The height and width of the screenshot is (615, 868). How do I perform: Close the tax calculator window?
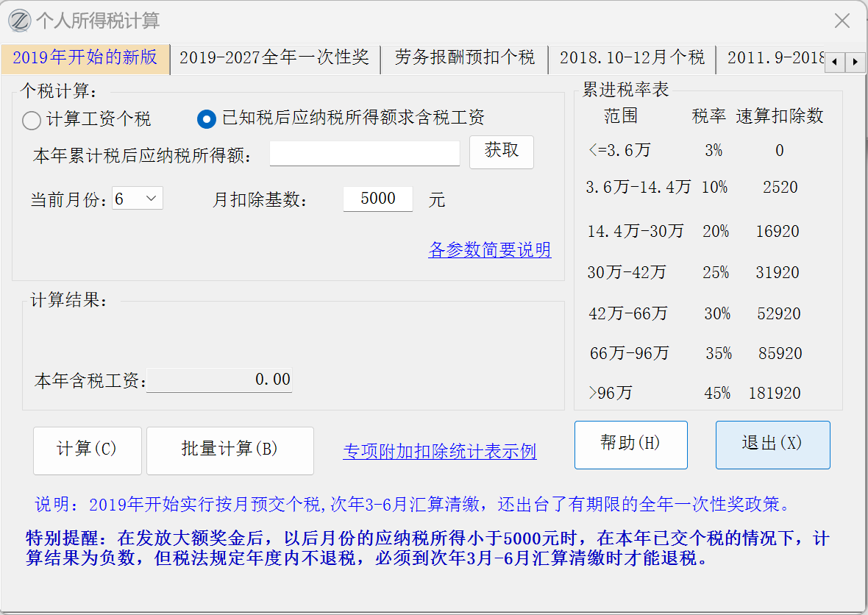842,21
